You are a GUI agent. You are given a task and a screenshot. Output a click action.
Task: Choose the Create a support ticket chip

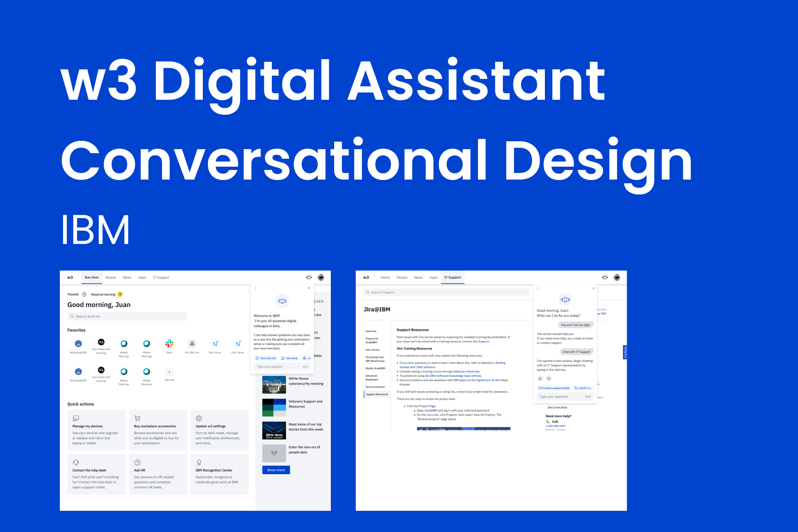click(x=554, y=388)
